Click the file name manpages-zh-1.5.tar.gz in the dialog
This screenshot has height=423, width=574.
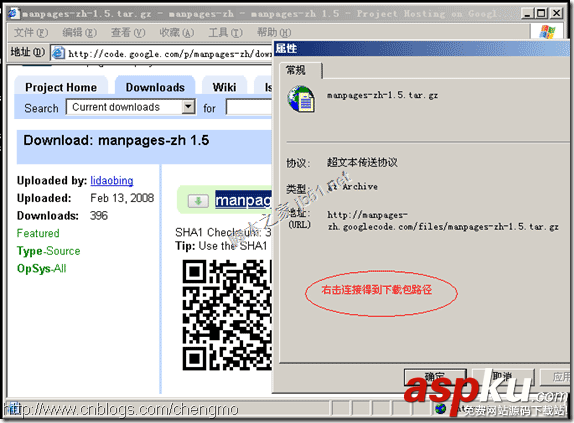pos(382,95)
